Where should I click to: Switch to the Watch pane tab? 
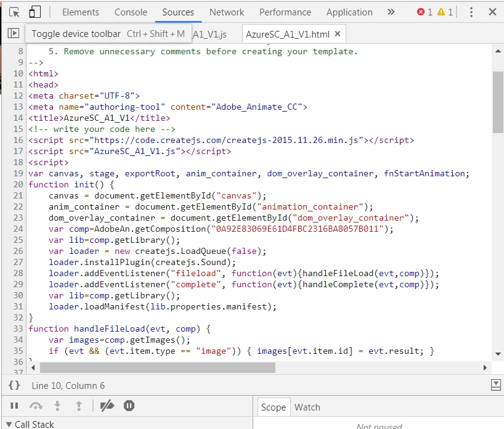307,407
